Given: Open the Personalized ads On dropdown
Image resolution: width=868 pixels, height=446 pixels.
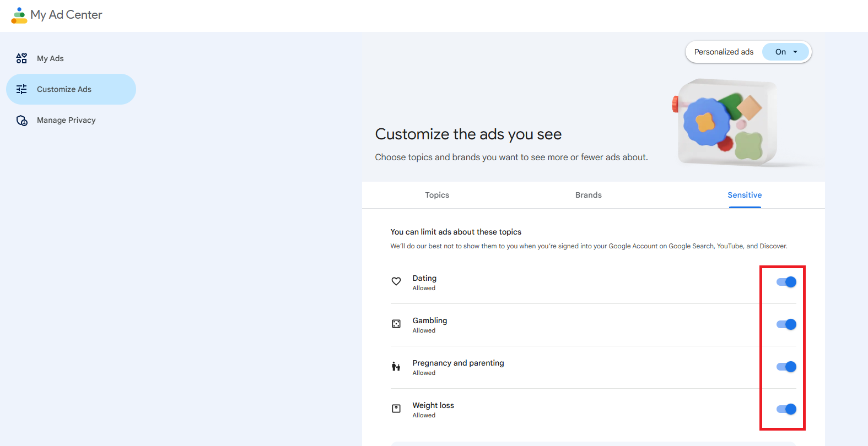Looking at the screenshot, I should [x=786, y=52].
